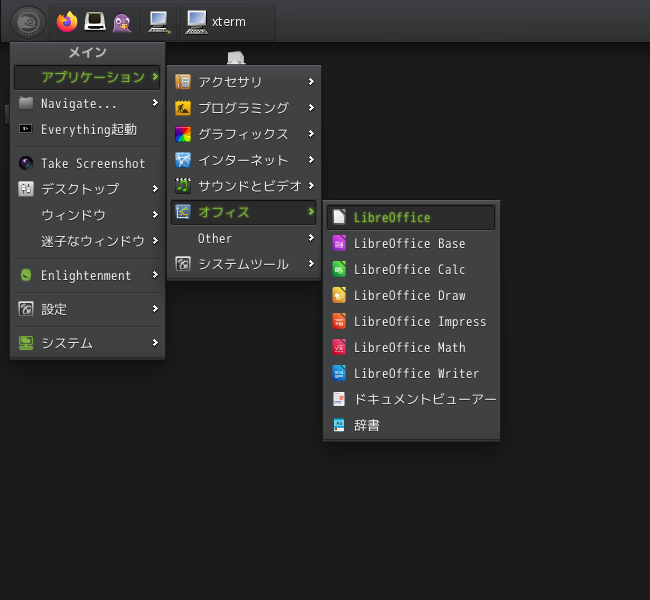Open the main menu start button
Screen dimensions: 650x600
pyautogui.click(x=28, y=22)
